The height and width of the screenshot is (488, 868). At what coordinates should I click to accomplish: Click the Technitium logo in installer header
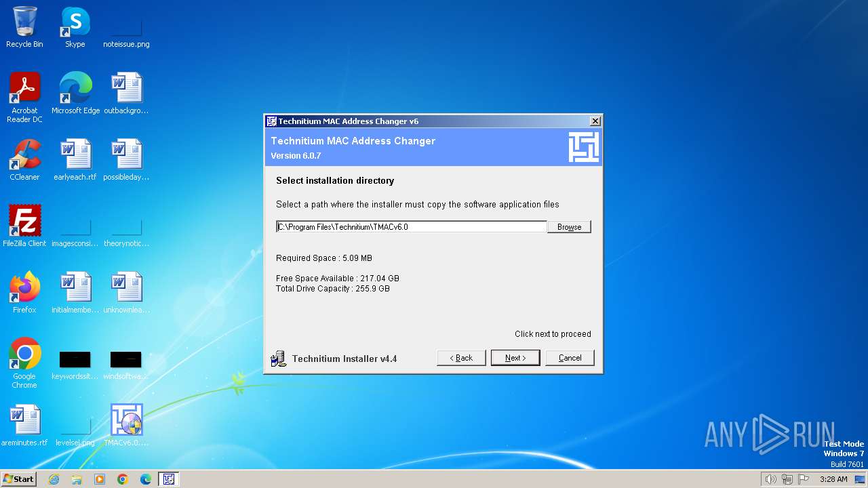(583, 147)
